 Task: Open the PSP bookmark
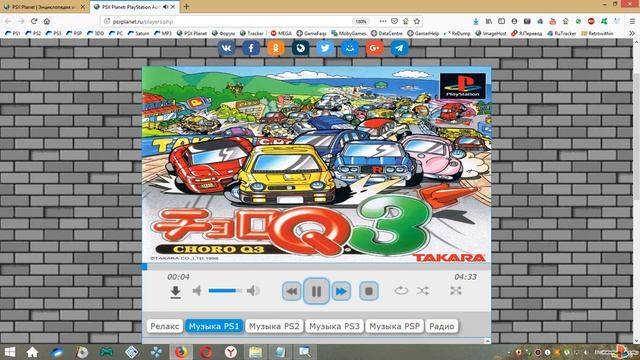point(74,33)
